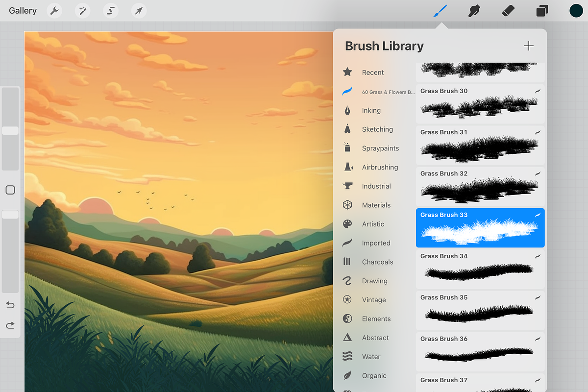Select the 60 Grass & Flowers brush set
This screenshot has height=392, width=588.
tap(378, 92)
